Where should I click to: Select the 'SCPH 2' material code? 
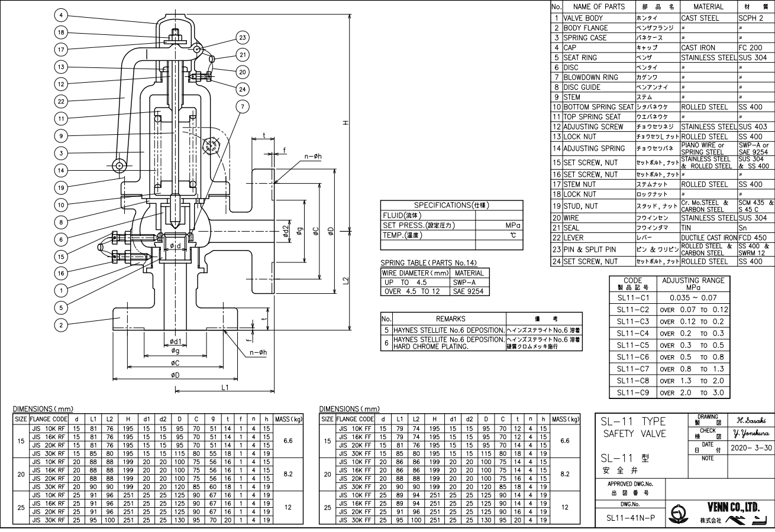click(752, 18)
